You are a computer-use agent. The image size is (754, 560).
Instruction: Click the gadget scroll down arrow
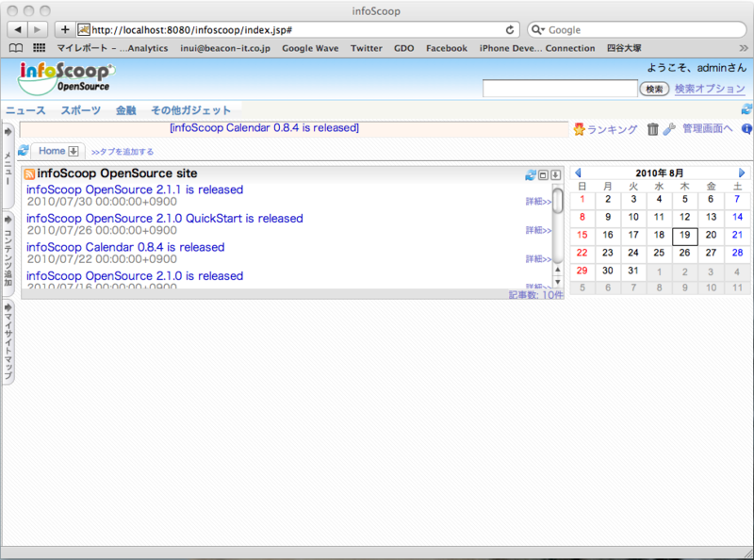(558, 282)
